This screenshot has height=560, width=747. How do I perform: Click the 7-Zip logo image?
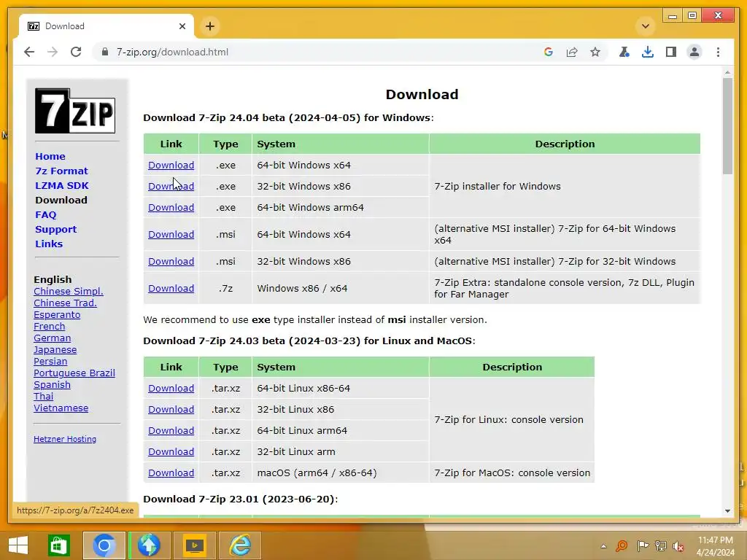click(75, 111)
